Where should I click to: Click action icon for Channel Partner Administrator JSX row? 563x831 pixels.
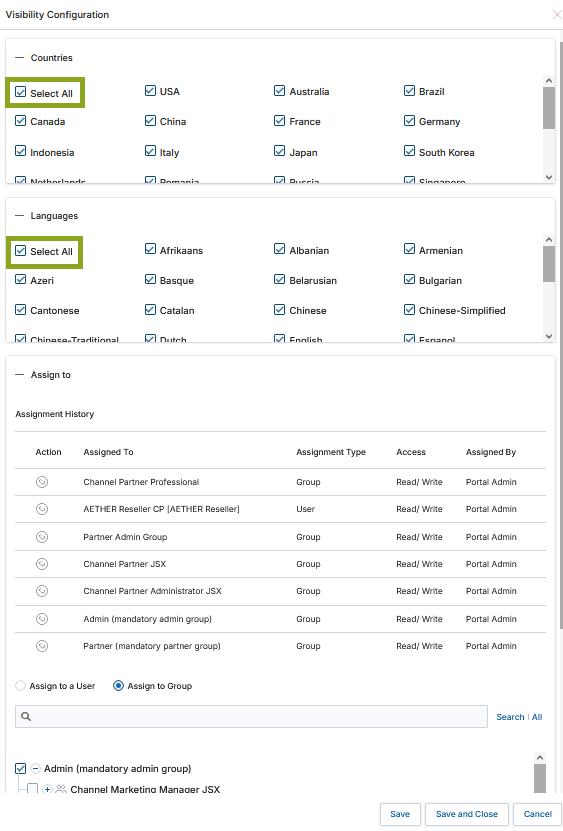(42, 591)
